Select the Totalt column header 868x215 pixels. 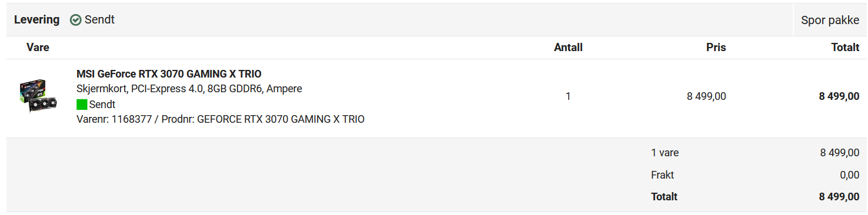[845, 48]
